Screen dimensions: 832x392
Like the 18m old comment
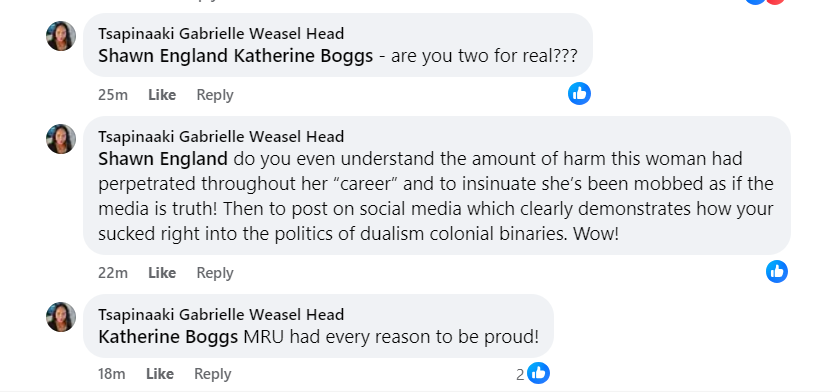coord(160,374)
